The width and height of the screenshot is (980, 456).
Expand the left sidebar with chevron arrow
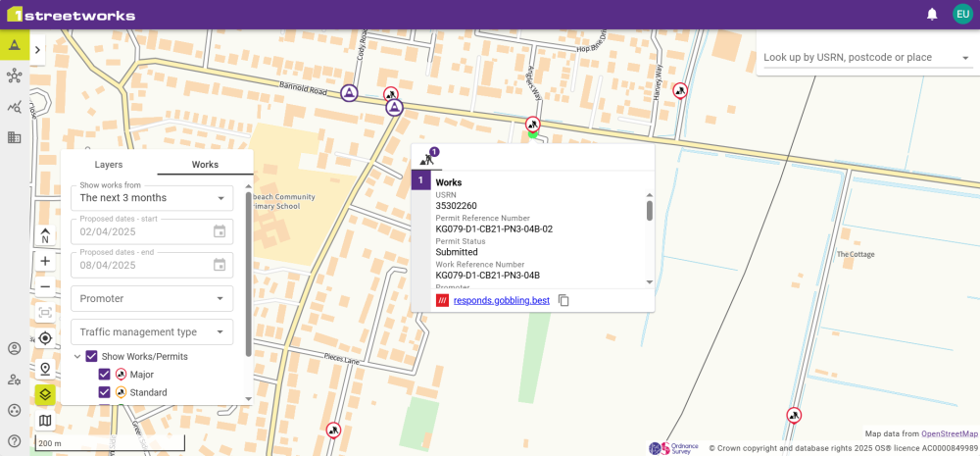[x=37, y=50]
